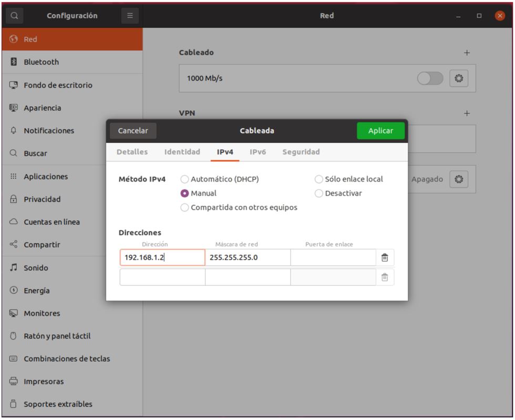This screenshot has width=515, height=420.
Task: Click the Dirección field with 192.168.1.2
Action: pyautogui.click(x=162, y=258)
